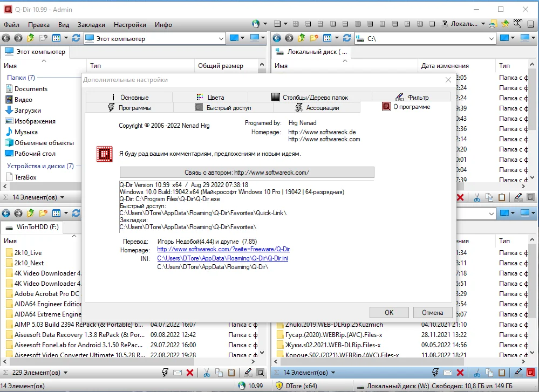This screenshot has width=539, height=392.
Task: Refresh the C:\ pane on the right
Action: click(x=347, y=38)
